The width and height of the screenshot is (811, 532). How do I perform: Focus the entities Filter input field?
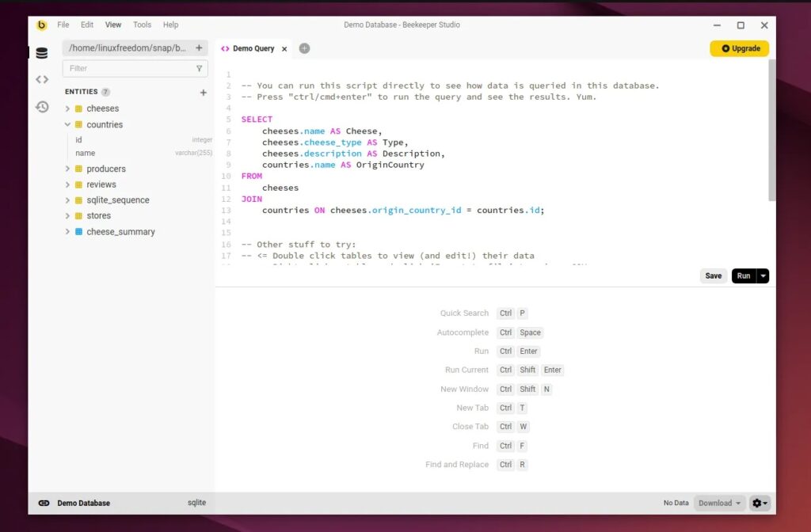[x=128, y=69]
